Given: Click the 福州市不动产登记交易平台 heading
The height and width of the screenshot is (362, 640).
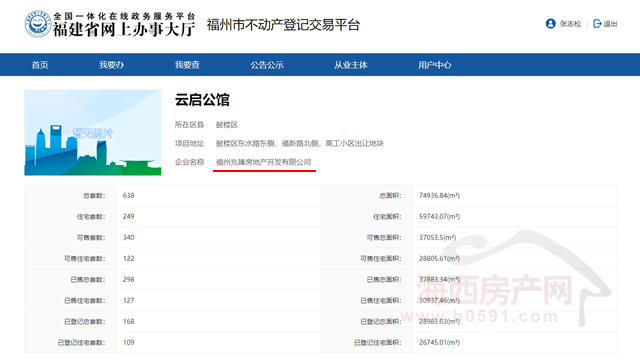Looking at the screenshot, I should click(x=283, y=25).
